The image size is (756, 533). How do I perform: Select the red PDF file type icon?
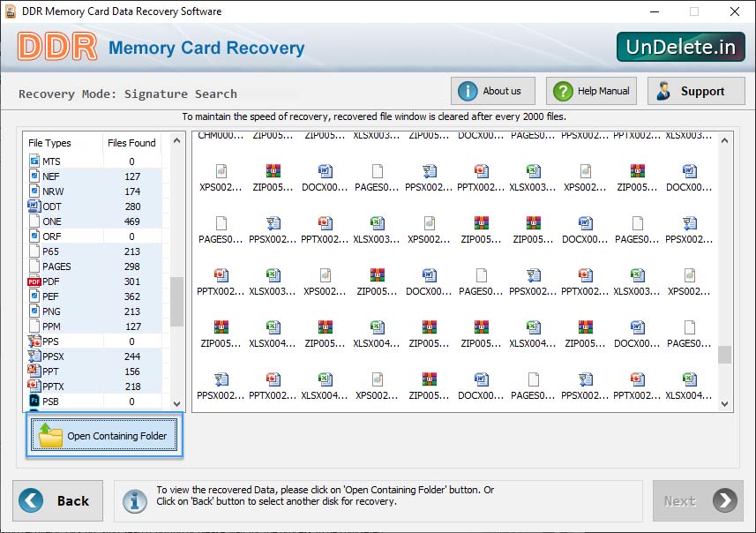tap(34, 282)
